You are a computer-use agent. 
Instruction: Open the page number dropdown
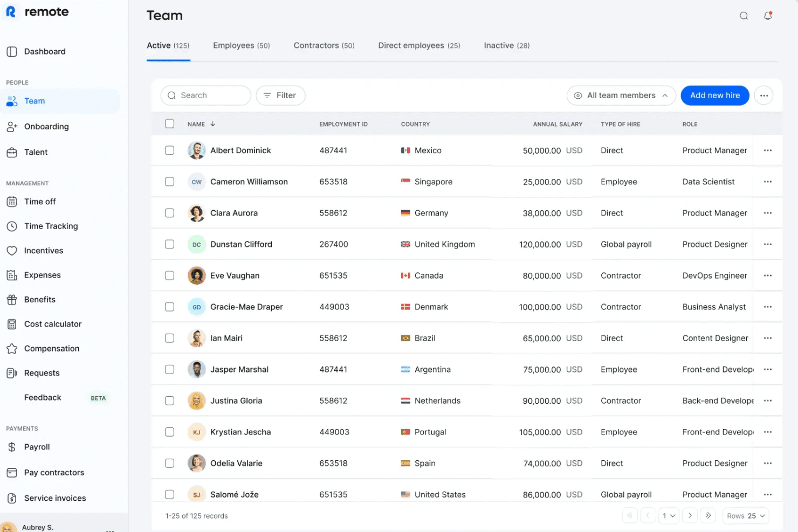click(669, 516)
